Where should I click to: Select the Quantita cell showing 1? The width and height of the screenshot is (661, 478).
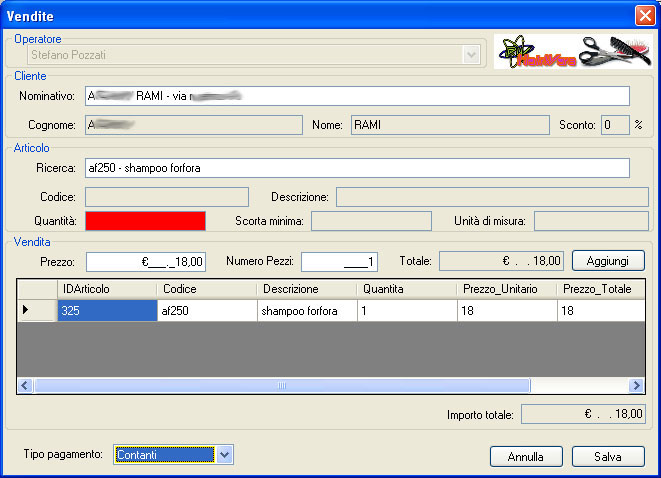(x=407, y=311)
